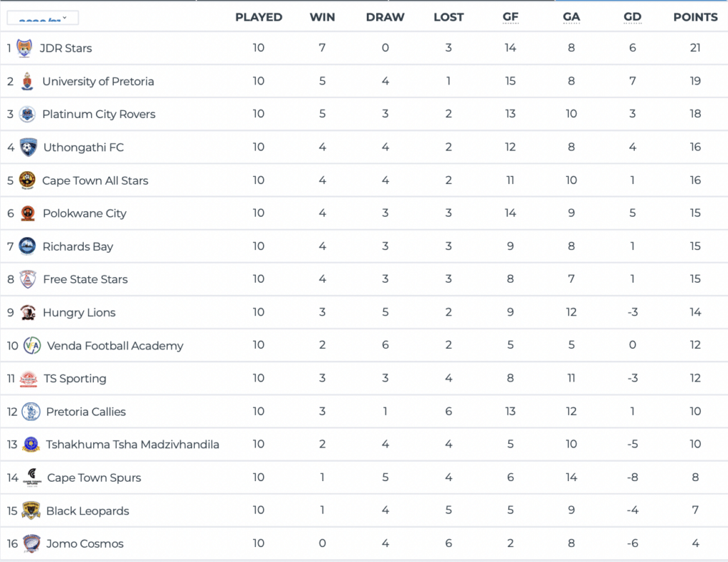Click the Cape Town All Stars badge
This screenshot has width=728, height=562.
pos(27,180)
